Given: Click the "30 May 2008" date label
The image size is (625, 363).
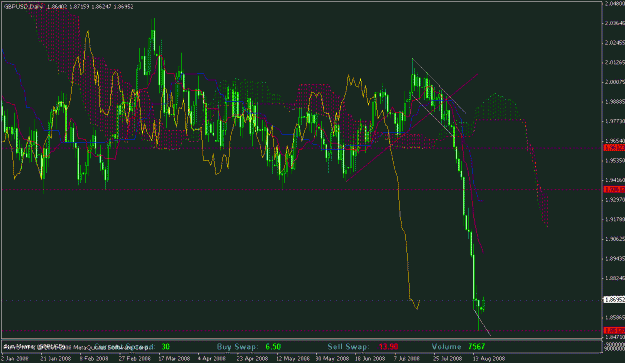Looking at the screenshot, I should tap(332, 358).
